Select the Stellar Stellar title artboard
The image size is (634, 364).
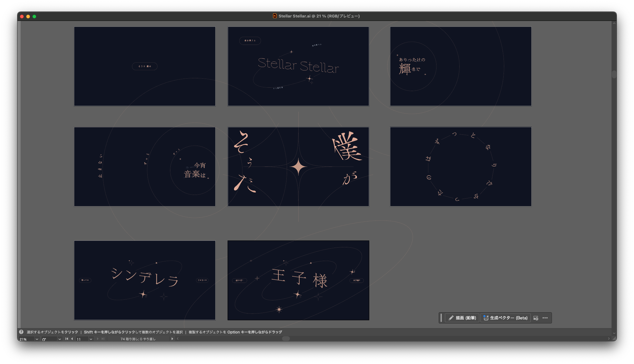coord(298,66)
